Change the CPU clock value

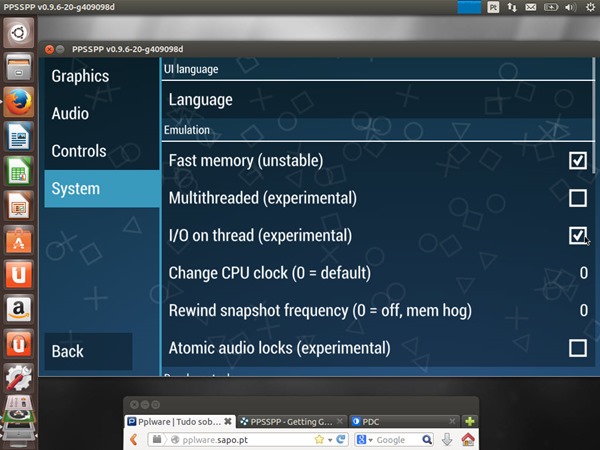tap(377, 273)
